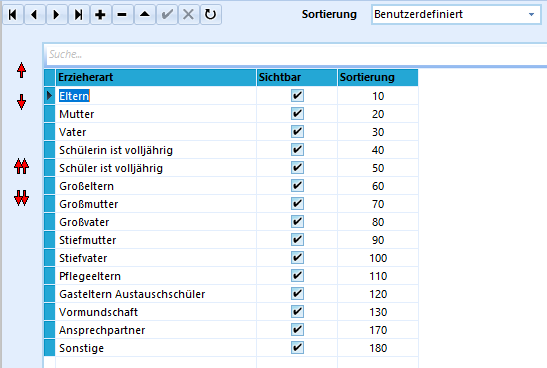Click the edit record up-triangle button
Viewport: 547px width, 368px height.
pyautogui.click(x=144, y=15)
